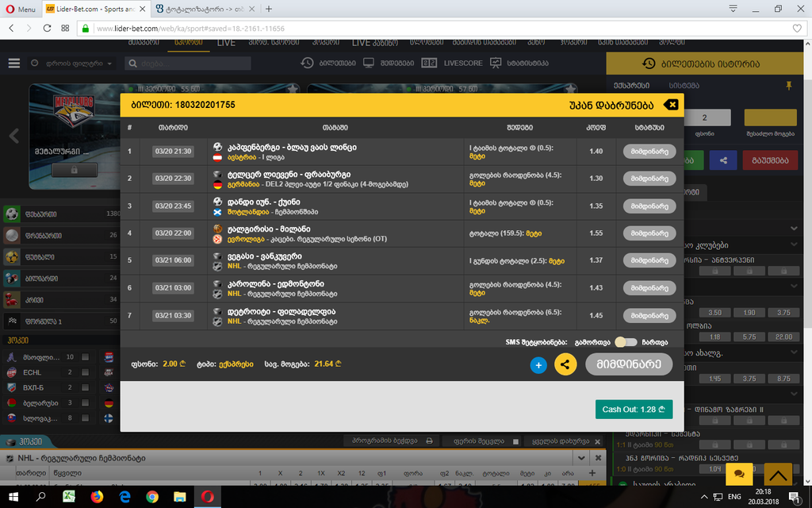The image size is (812, 508).
Task: Select the football sport ფეხბურთი
Action: pos(61,214)
